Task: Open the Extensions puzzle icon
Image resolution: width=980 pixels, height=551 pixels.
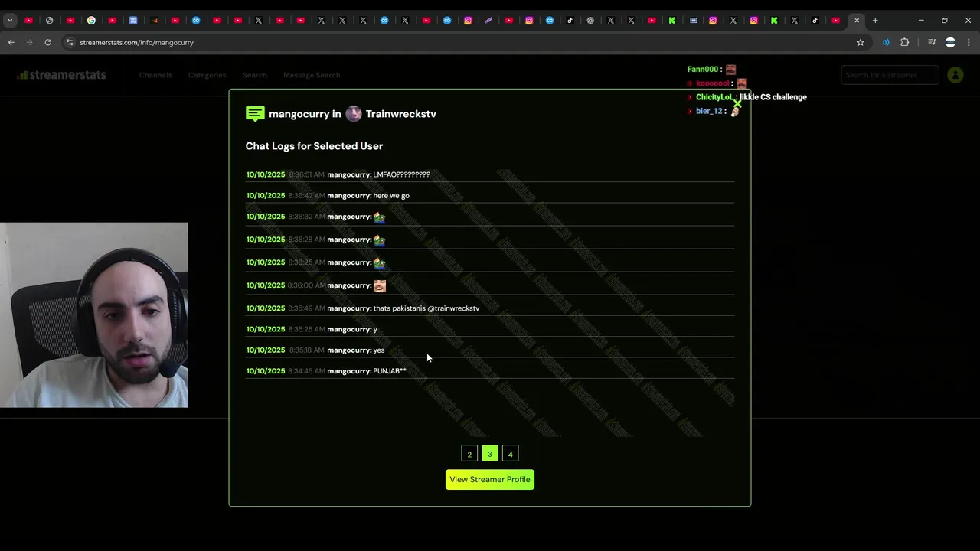Action: pos(905,42)
